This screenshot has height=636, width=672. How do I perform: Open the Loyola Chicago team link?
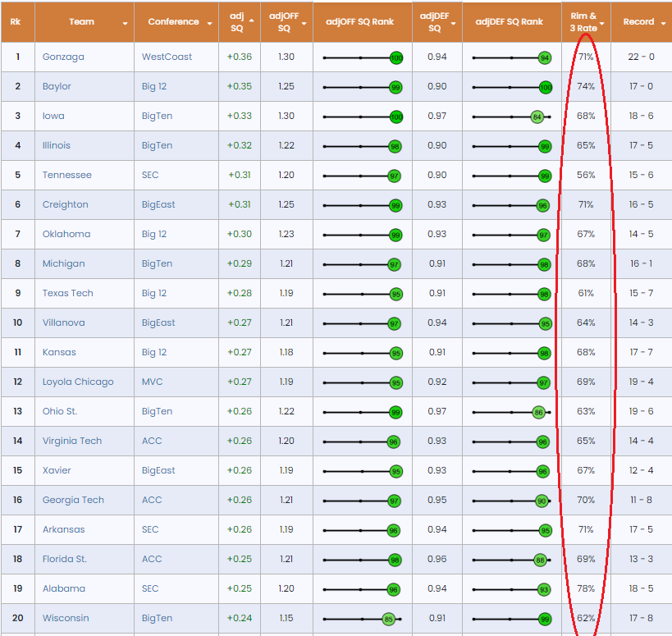click(78, 382)
